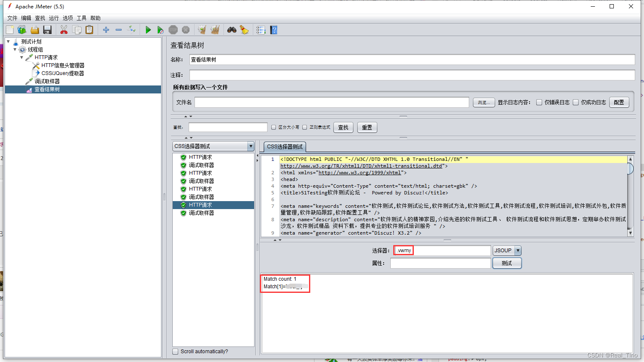
Task: Save the test plan with the floppy icon
Action: (47, 30)
